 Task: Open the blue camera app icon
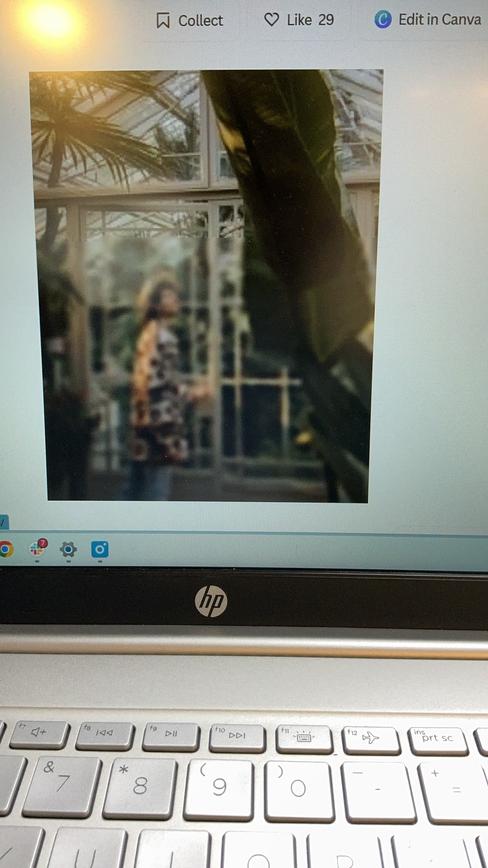[100, 549]
